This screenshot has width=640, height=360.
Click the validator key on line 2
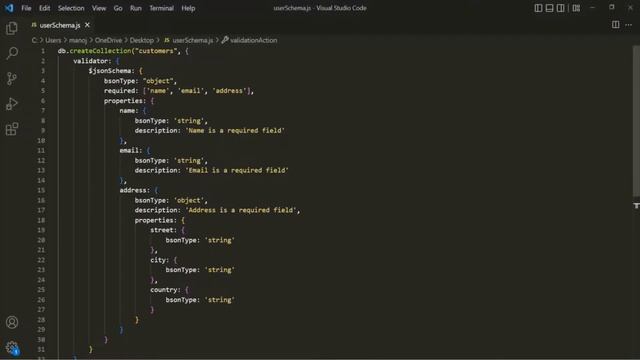[x=90, y=61]
